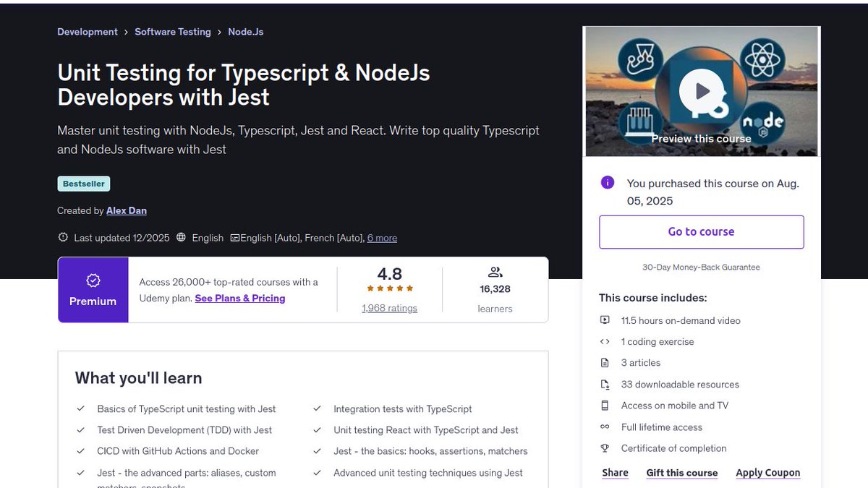
Task: Click checkmark beside Basics of TypeScript unit testing
Action: coord(81,408)
